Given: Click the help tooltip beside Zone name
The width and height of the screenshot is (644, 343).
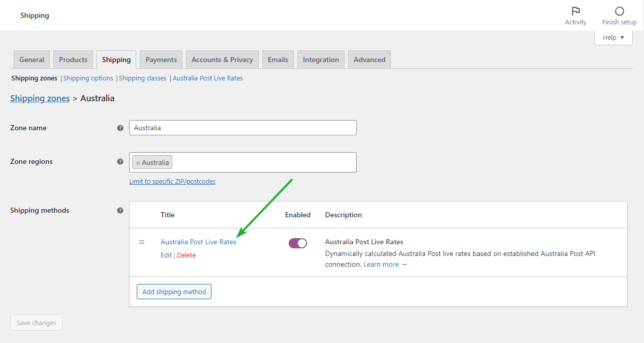Looking at the screenshot, I should tap(120, 128).
